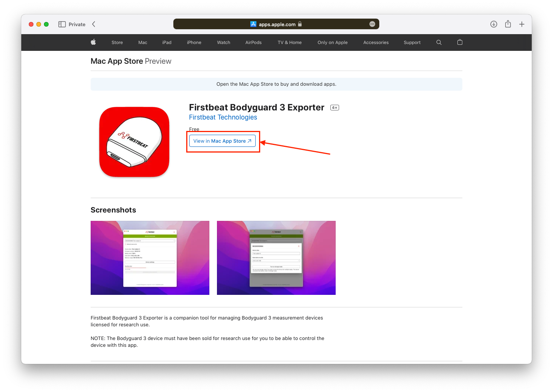Click the Firstbeat Bodyguard app icon
This screenshot has height=392, width=553.
pyautogui.click(x=134, y=142)
